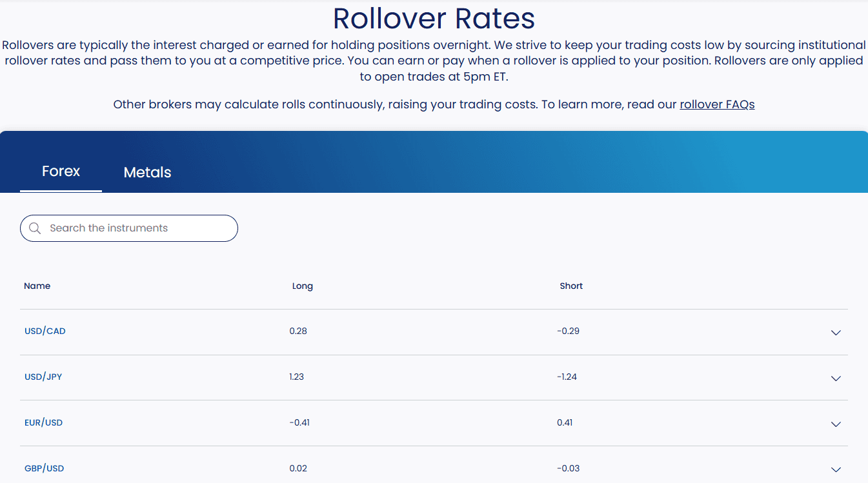The height and width of the screenshot is (483, 868).
Task: Open the GBP/USD details chevron
Action: coord(836,470)
